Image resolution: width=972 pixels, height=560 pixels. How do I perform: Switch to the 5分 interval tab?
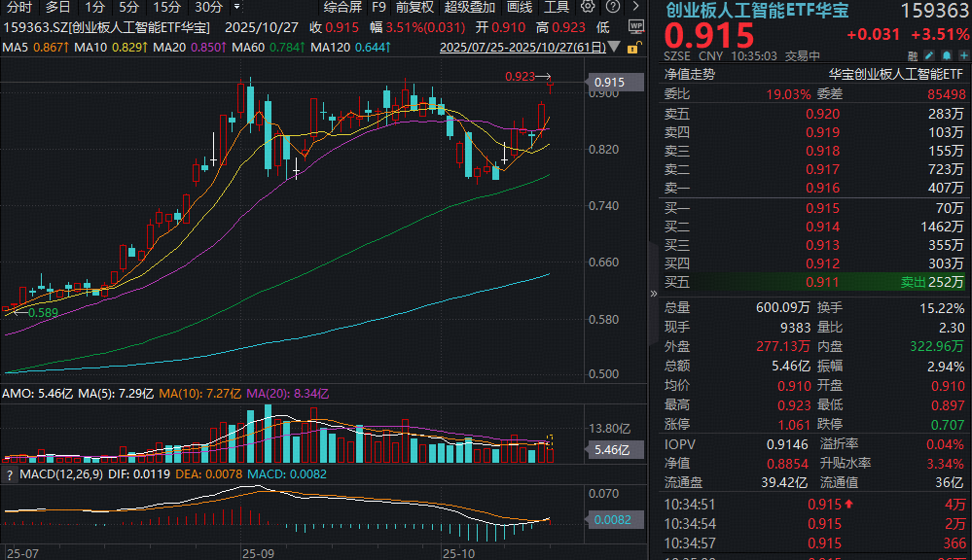pos(129,7)
